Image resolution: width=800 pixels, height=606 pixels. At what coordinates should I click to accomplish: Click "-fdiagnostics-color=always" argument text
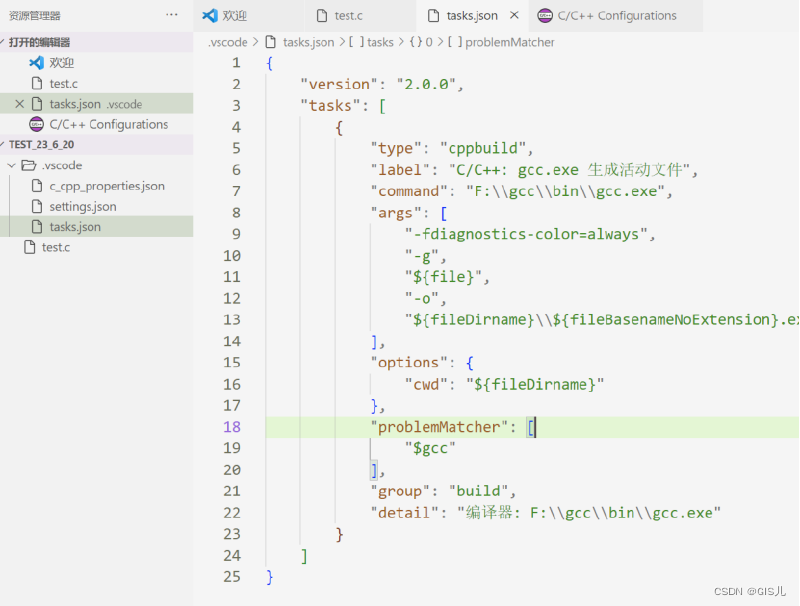pyautogui.click(x=526, y=234)
